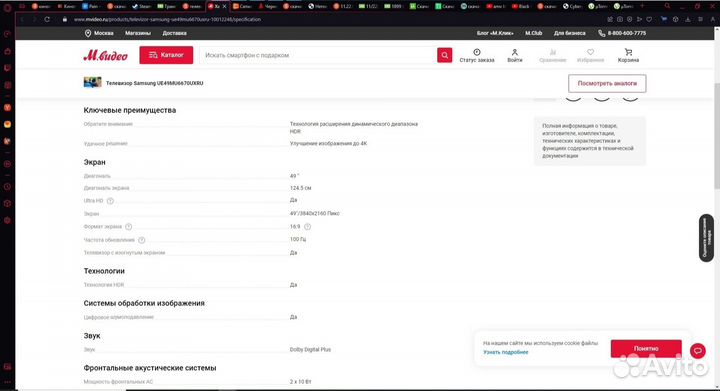Open Доставка in the top menu

[174, 33]
